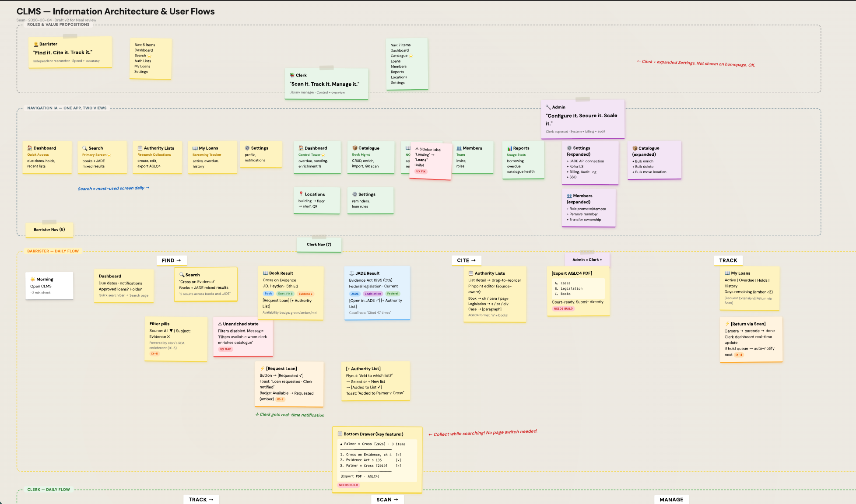Remove the Evidence subject filter pill

tap(169, 336)
